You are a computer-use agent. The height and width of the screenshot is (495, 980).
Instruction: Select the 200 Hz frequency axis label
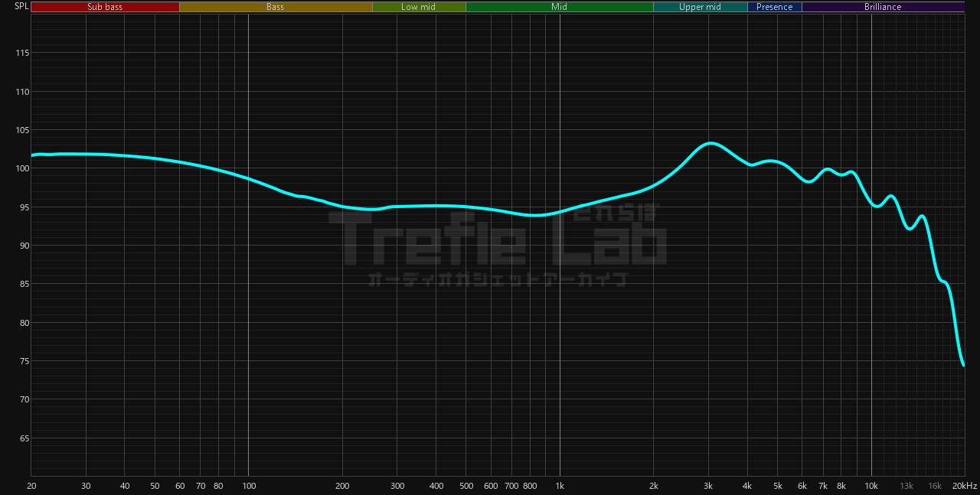[342, 486]
